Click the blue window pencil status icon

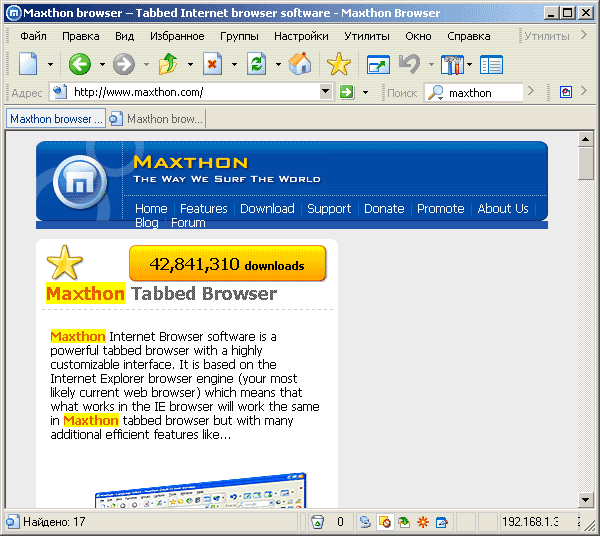(x=442, y=522)
